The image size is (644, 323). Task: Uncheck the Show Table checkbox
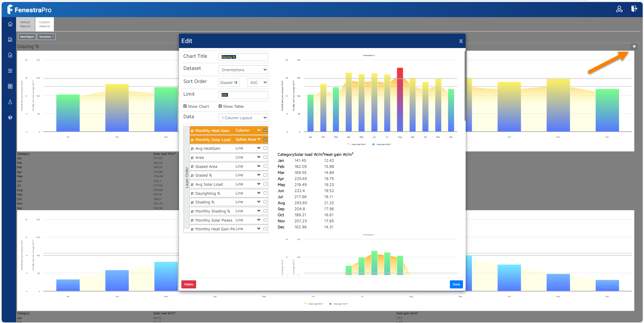point(220,106)
